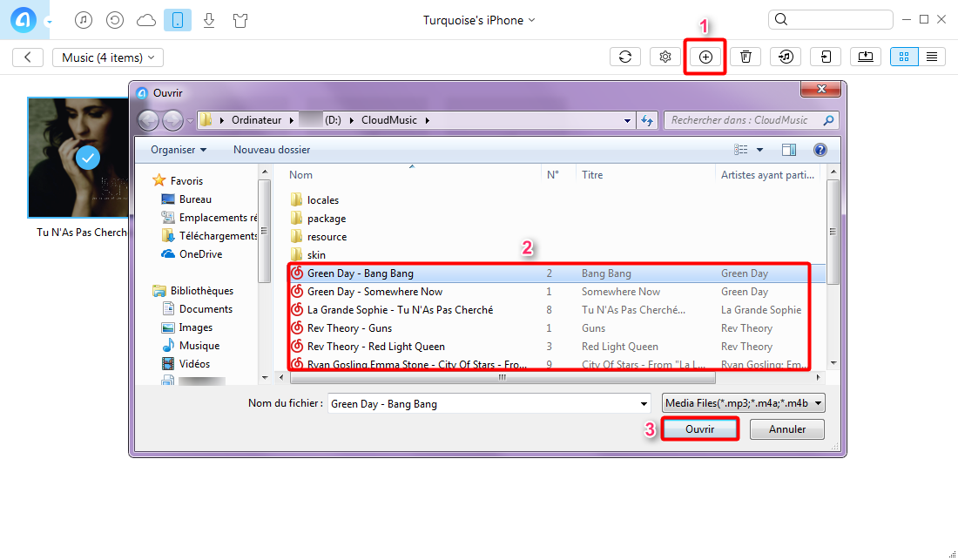The width and height of the screenshot is (958, 560).
Task: Switch to list view
Action: pos(932,57)
